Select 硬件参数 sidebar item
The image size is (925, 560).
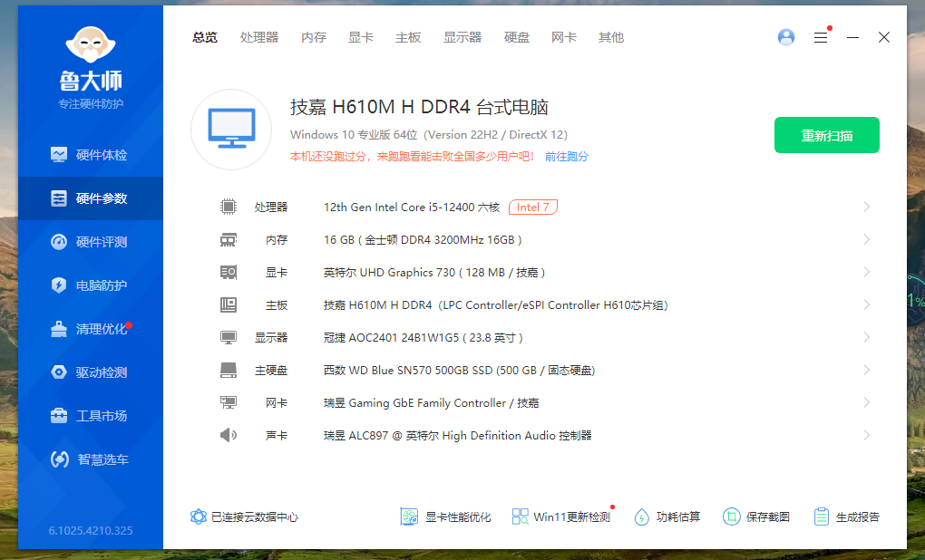coord(91,198)
